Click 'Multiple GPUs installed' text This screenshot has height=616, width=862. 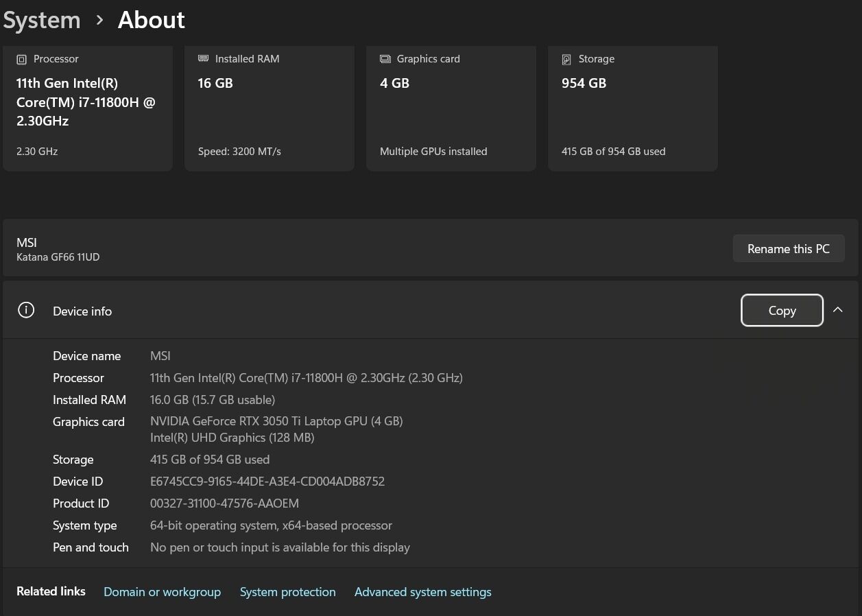(x=433, y=152)
